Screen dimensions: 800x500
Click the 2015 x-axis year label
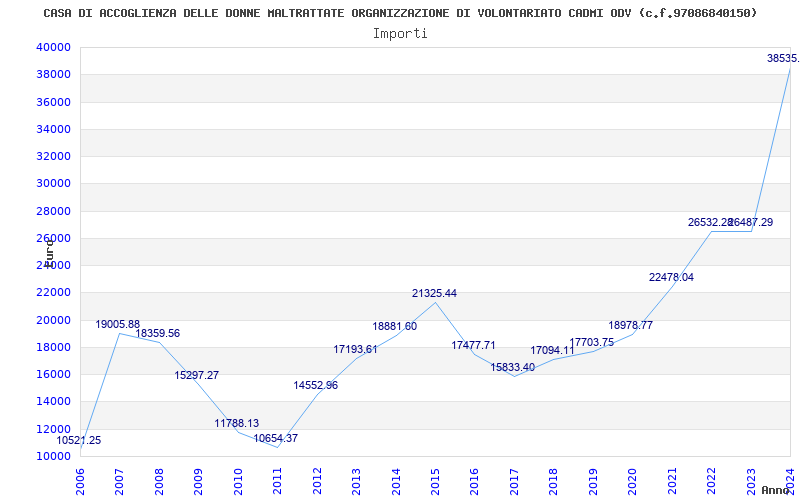point(436,482)
